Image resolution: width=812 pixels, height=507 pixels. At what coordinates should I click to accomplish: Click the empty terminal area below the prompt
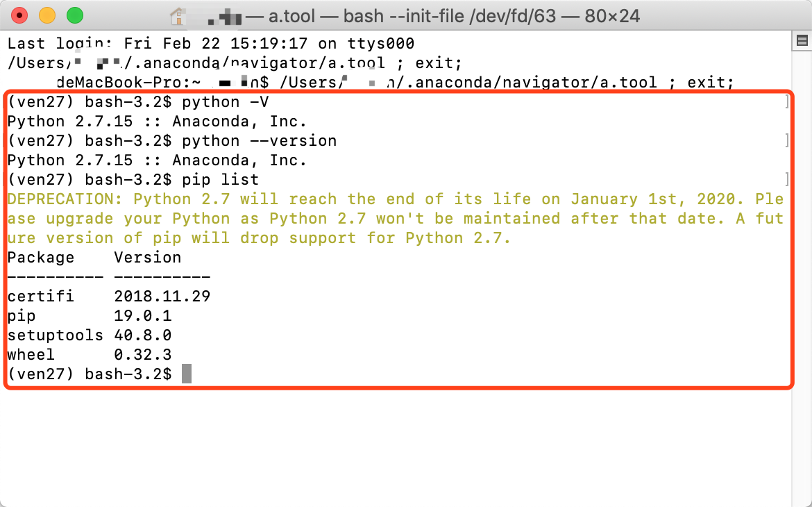396,444
